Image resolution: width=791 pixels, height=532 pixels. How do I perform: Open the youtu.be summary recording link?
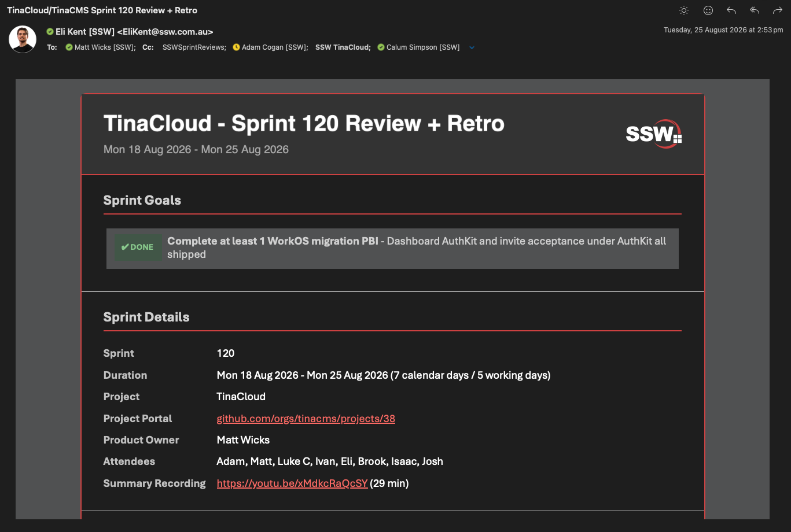tap(292, 483)
